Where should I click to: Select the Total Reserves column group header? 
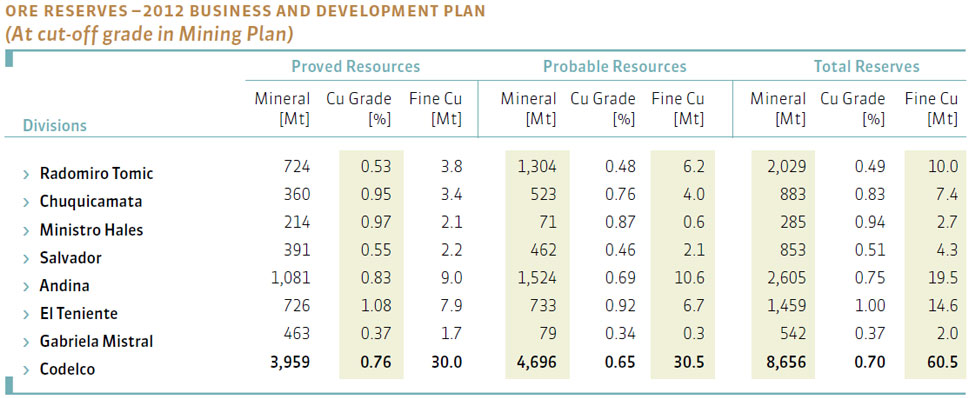pos(867,67)
